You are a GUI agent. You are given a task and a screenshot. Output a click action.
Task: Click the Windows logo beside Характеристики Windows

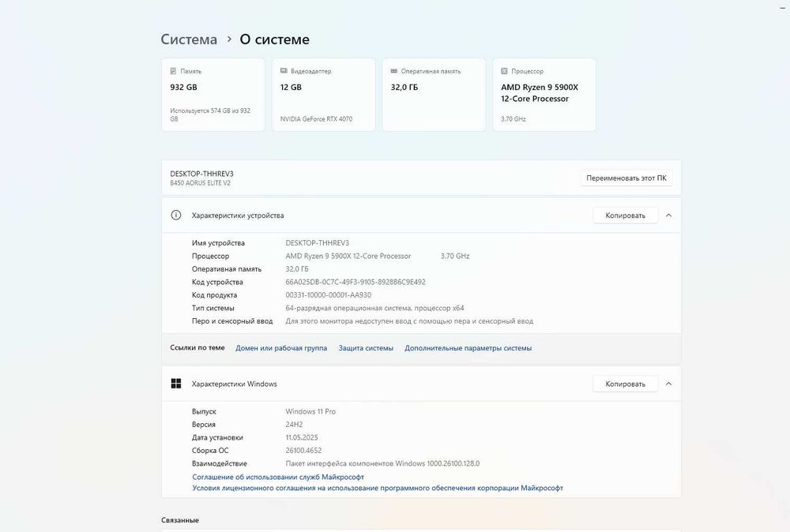click(x=176, y=384)
